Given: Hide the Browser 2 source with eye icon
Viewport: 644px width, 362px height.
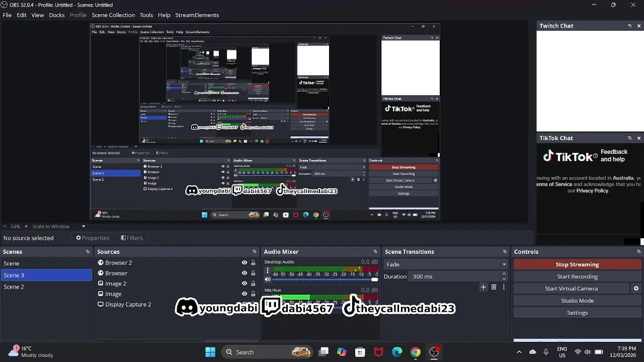Looking at the screenshot, I should pos(245,262).
